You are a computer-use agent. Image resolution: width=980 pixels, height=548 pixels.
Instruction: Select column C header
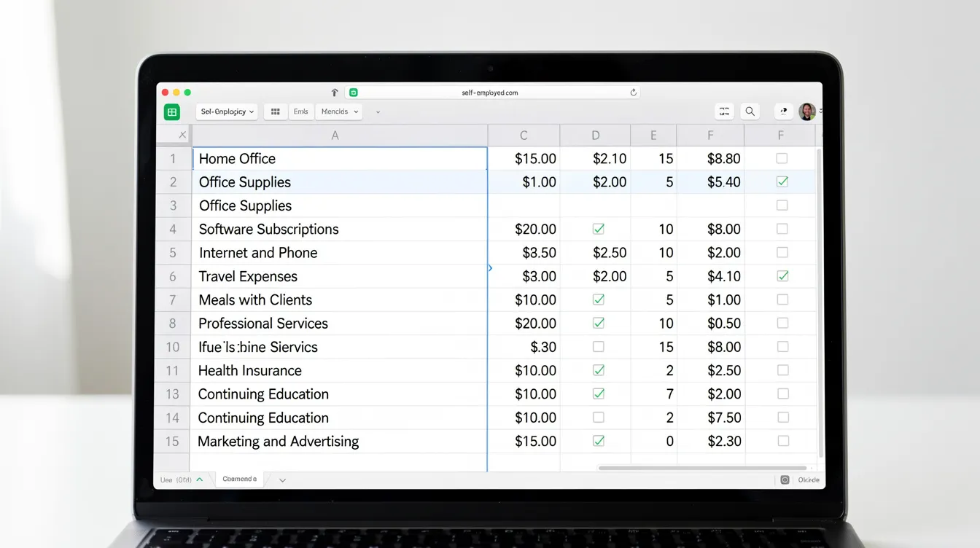coord(524,135)
